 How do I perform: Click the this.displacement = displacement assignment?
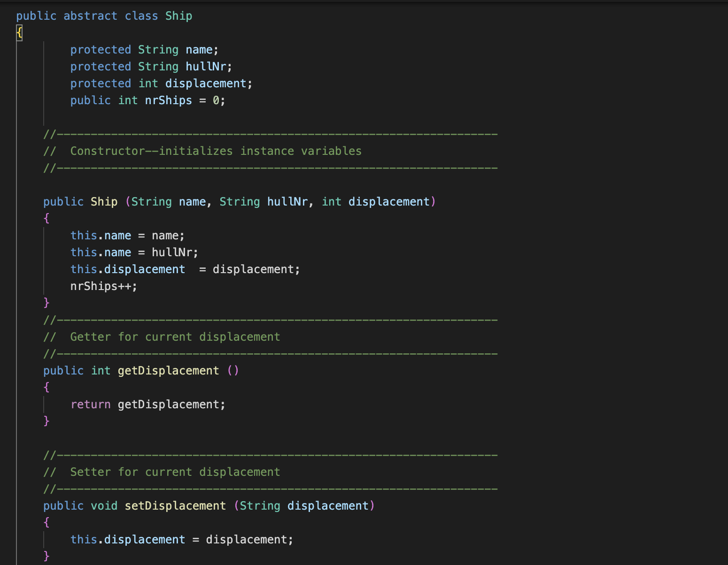[x=181, y=539]
